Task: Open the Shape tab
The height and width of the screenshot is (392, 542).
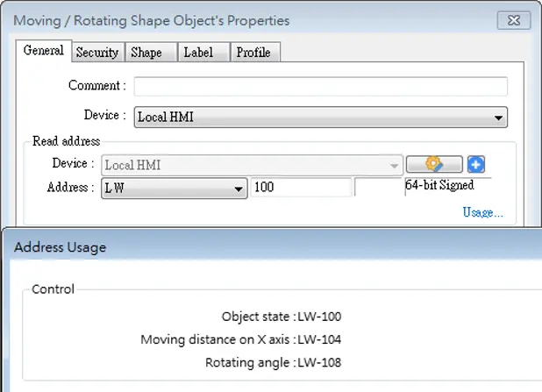Action: coord(151,53)
